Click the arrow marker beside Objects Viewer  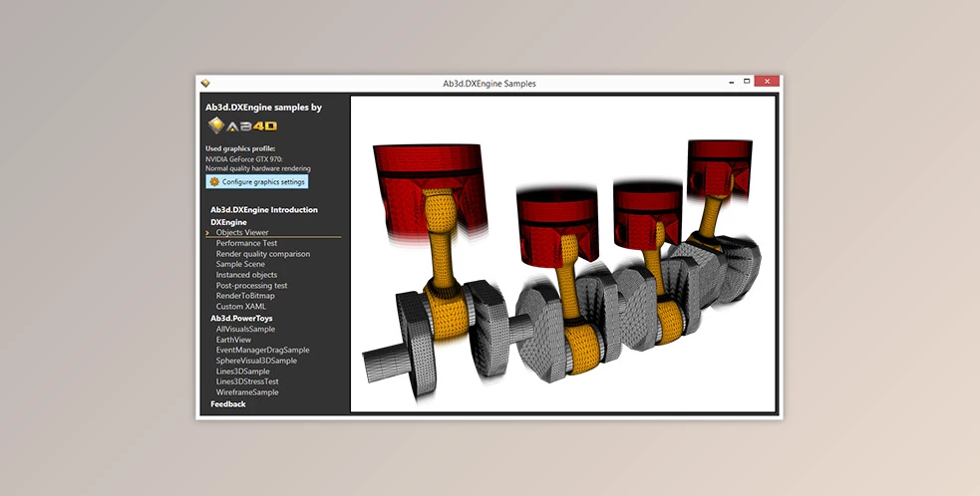click(x=207, y=233)
